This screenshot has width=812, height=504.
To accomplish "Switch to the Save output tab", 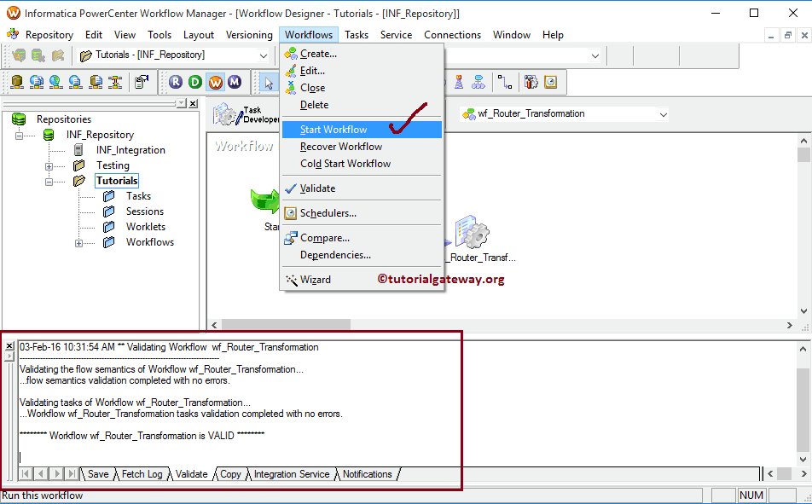I will pos(98,474).
